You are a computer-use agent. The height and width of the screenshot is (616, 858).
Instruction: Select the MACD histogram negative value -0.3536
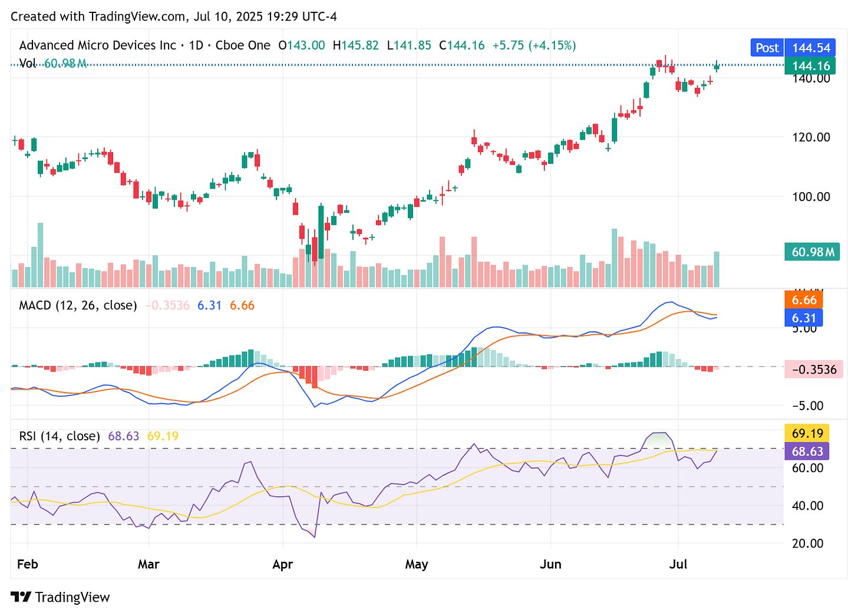(814, 370)
